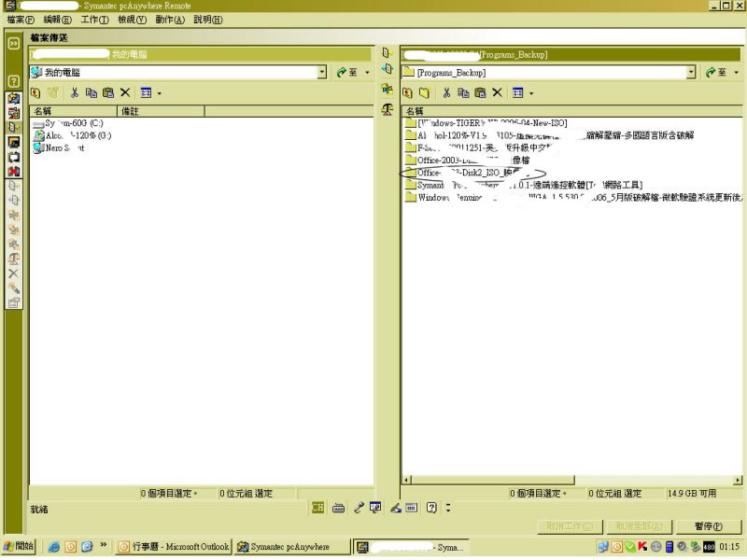Click the view mode icon in the left pane toolbar

pyautogui.click(x=146, y=92)
